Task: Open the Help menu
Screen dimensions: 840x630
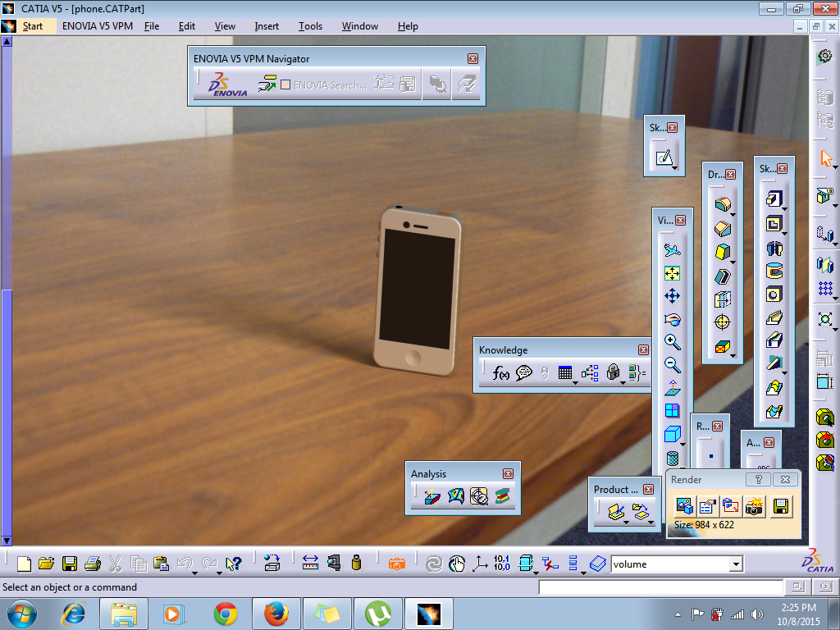Action: tap(408, 26)
